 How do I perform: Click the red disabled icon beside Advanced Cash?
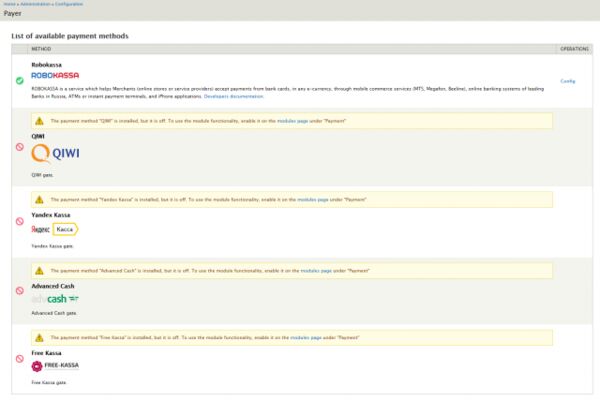(x=20, y=291)
